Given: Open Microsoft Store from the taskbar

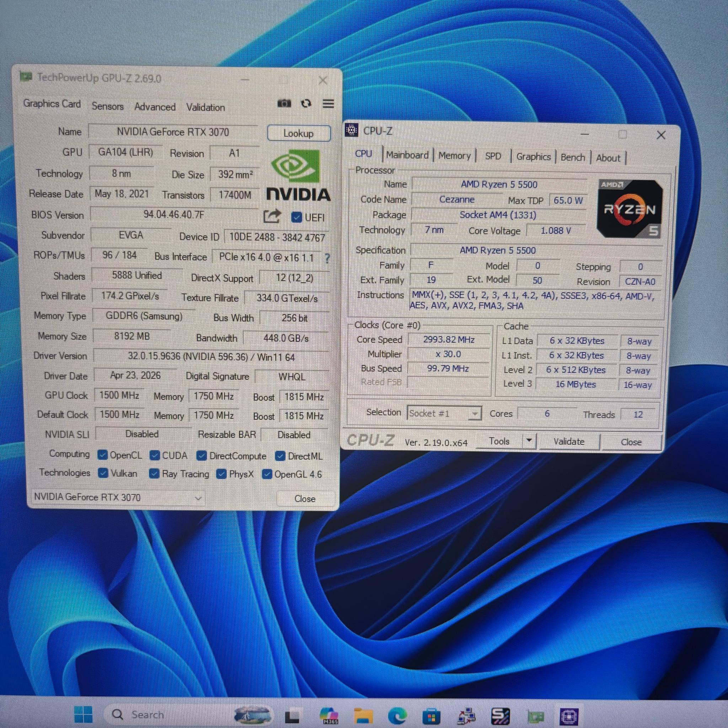Looking at the screenshot, I should click(432, 716).
